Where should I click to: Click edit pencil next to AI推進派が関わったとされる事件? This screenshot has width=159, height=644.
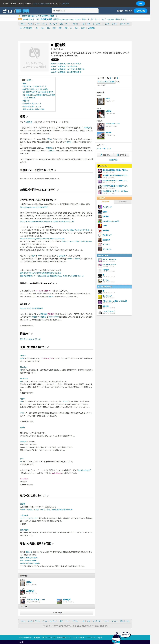(x=58, y=189)
